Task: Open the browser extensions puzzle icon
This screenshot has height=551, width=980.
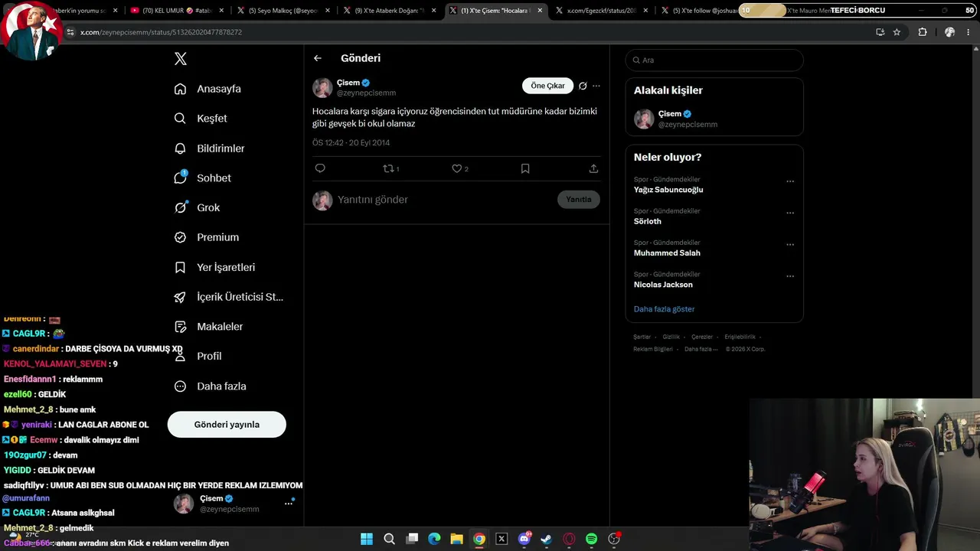Action: pos(923,32)
